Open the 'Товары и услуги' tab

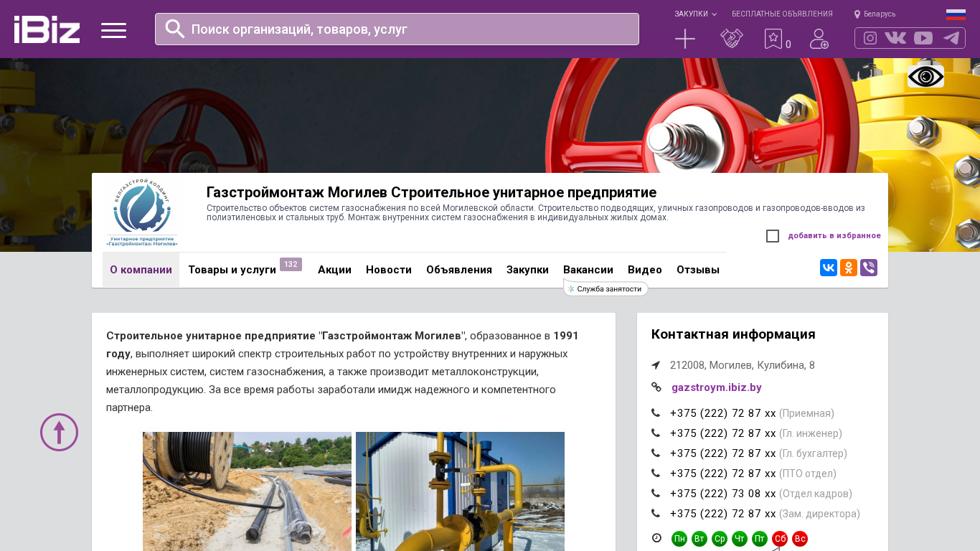coord(232,270)
